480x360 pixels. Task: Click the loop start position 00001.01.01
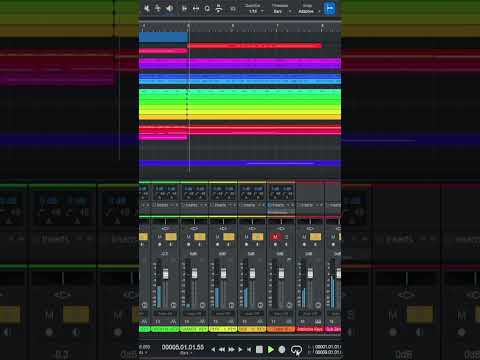327,347
